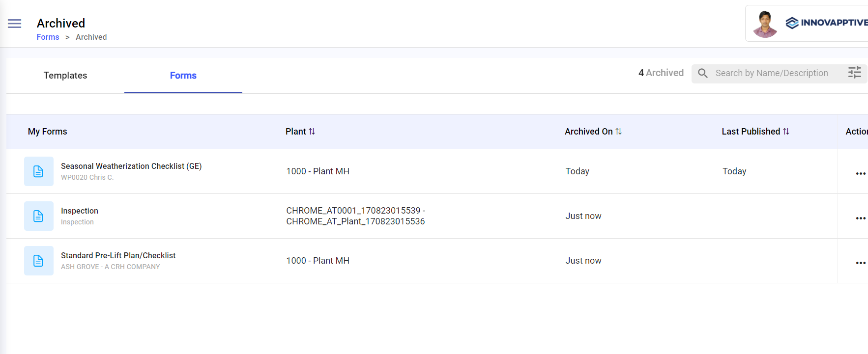The image size is (868, 354).
Task: Sort the table by Plant column
Action: click(x=312, y=132)
